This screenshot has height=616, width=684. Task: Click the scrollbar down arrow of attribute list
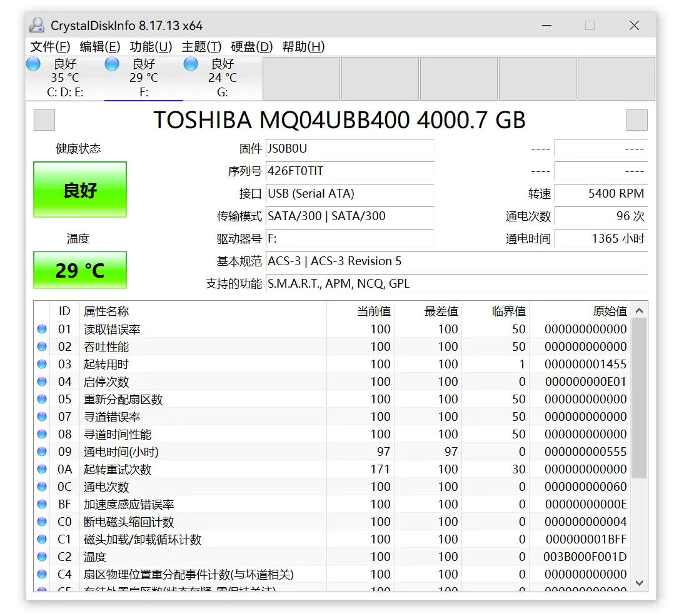coord(640,583)
